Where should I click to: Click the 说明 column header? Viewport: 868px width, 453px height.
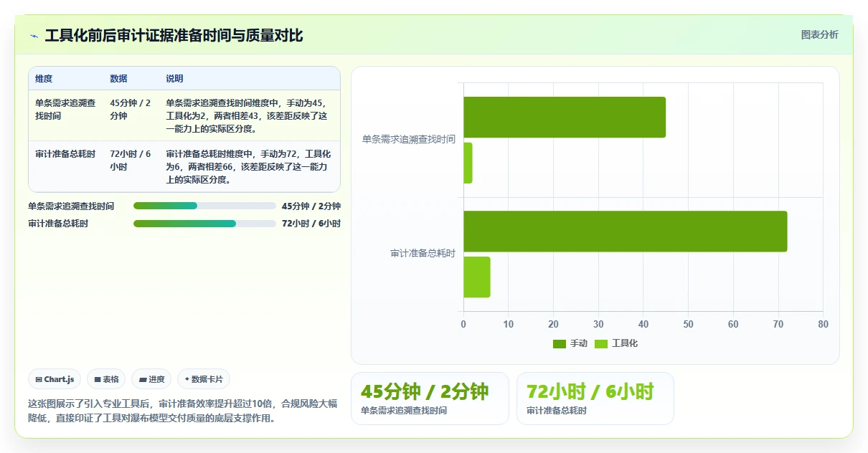(174, 79)
